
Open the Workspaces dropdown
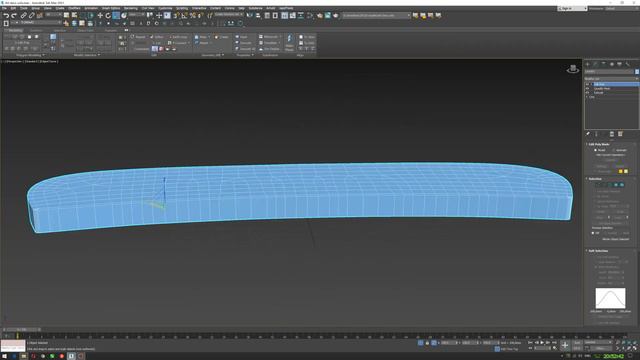point(622,8)
